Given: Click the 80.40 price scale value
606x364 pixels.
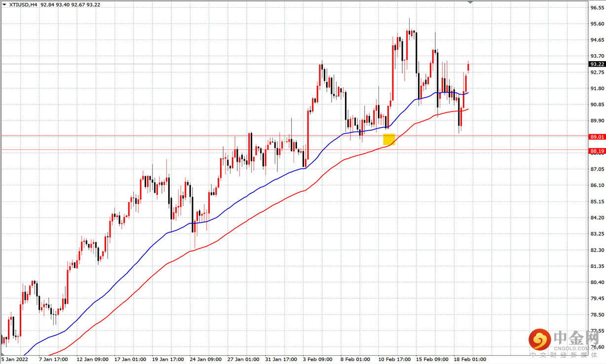Looking at the screenshot, I should [597, 282].
